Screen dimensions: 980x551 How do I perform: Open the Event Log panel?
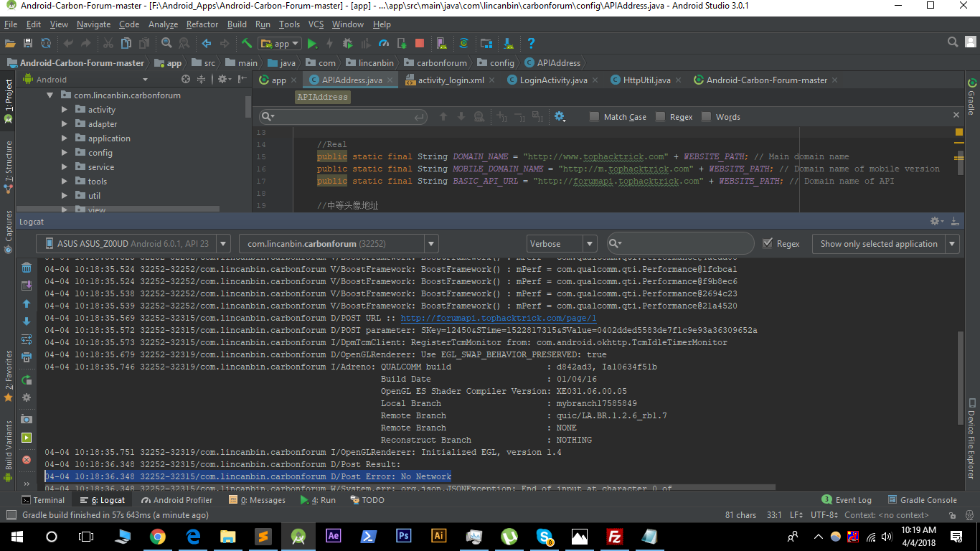pos(847,500)
